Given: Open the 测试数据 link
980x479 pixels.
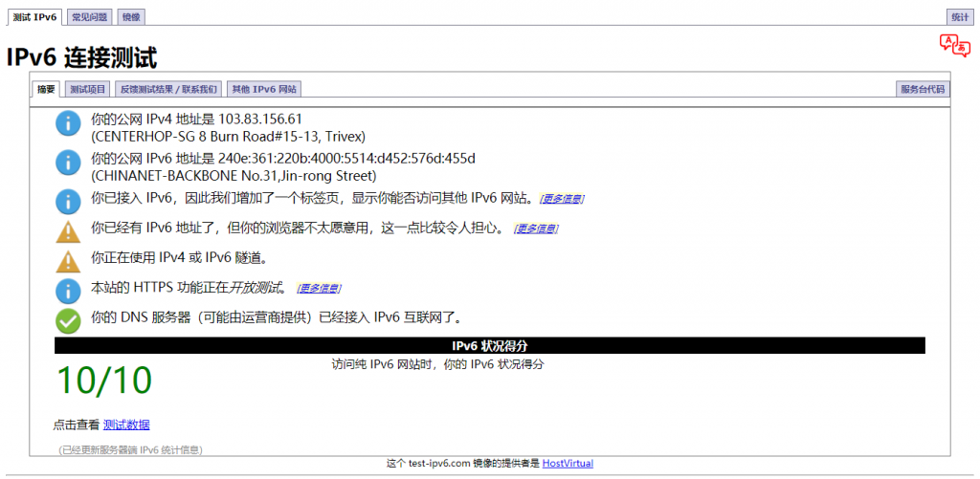Looking at the screenshot, I should [126, 425].
